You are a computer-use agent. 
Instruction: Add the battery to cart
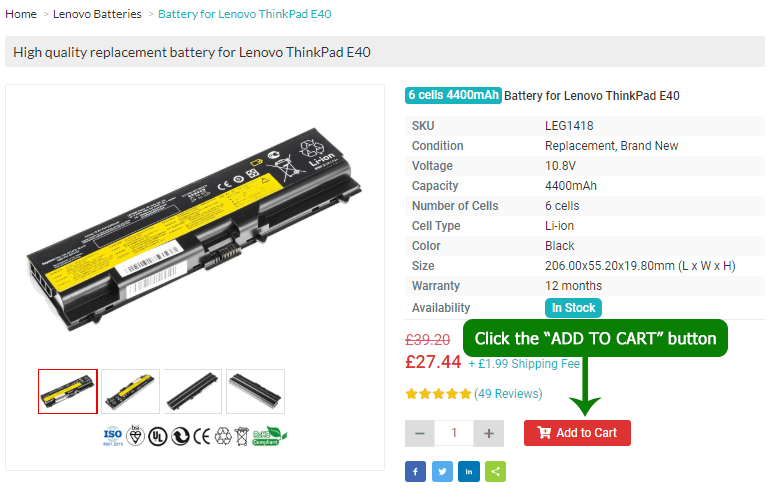[577, 433]
